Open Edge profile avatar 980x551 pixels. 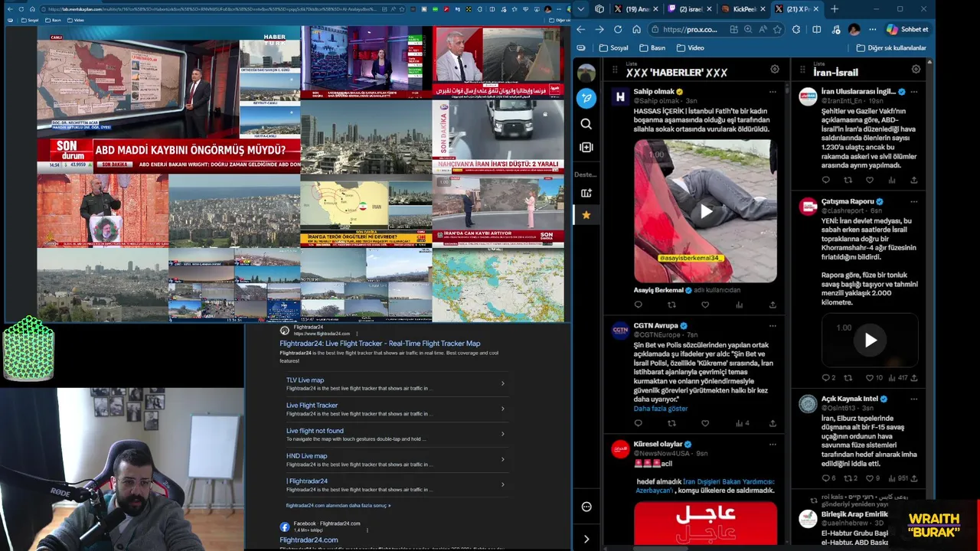coord(854,29)
